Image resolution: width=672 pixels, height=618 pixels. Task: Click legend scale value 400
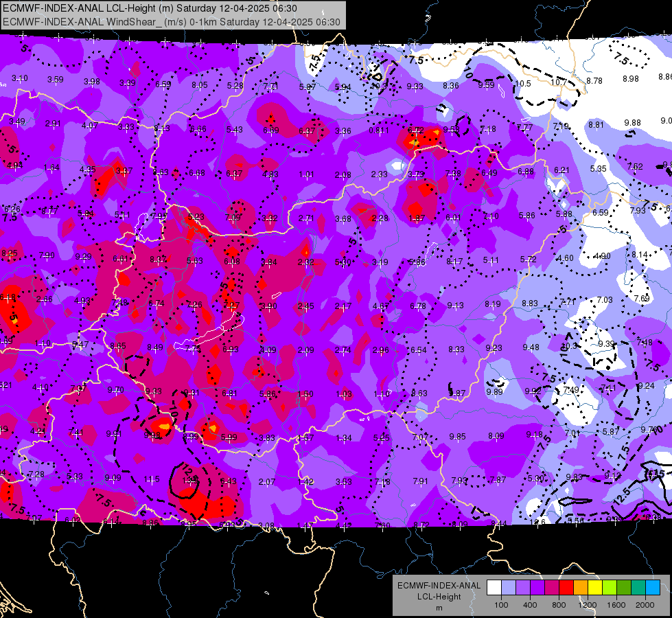(x=530, y=605)
